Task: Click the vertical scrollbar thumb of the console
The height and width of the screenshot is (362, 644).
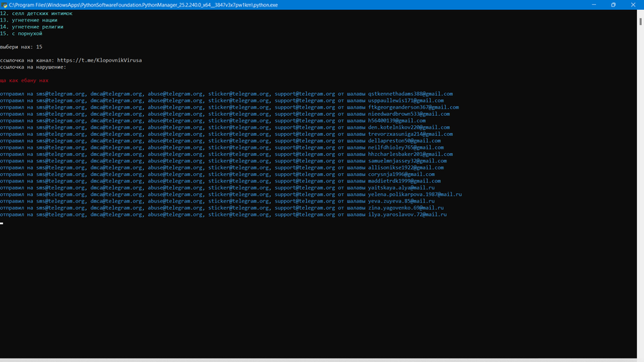Action: tap(640, 21)
